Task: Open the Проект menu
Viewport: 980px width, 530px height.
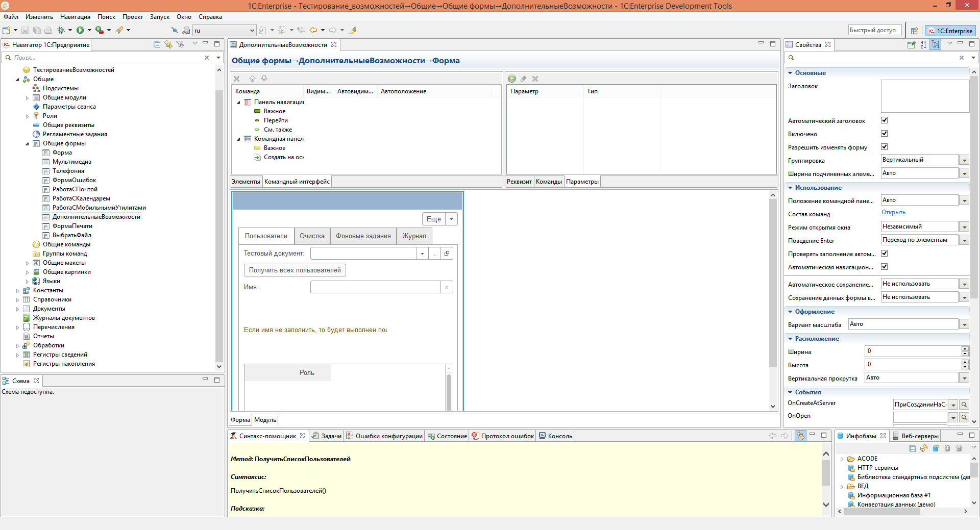Action: coord(132,17)
